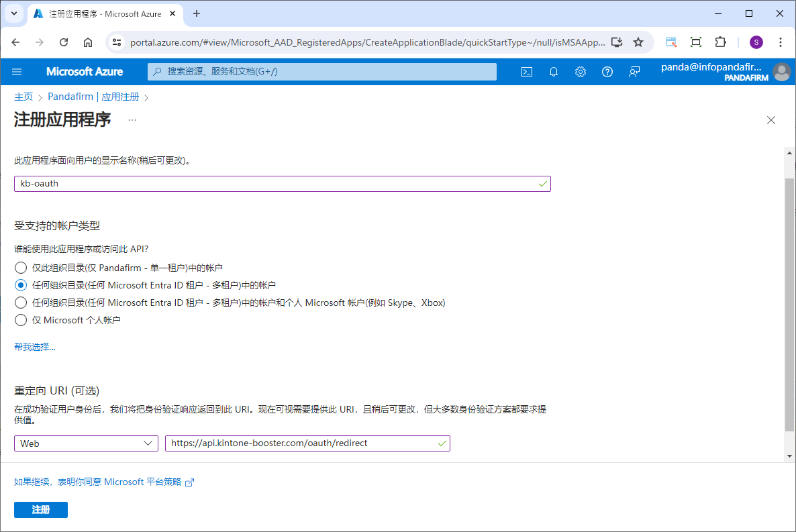Close the 注册应用程序 blade

click(x=771, y=120)
